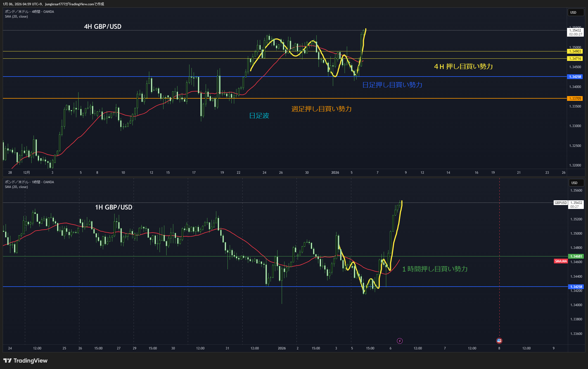Click the US flag economic event icon
The height and width of the screenshot is (369, 588).
[x=499, y=341]
